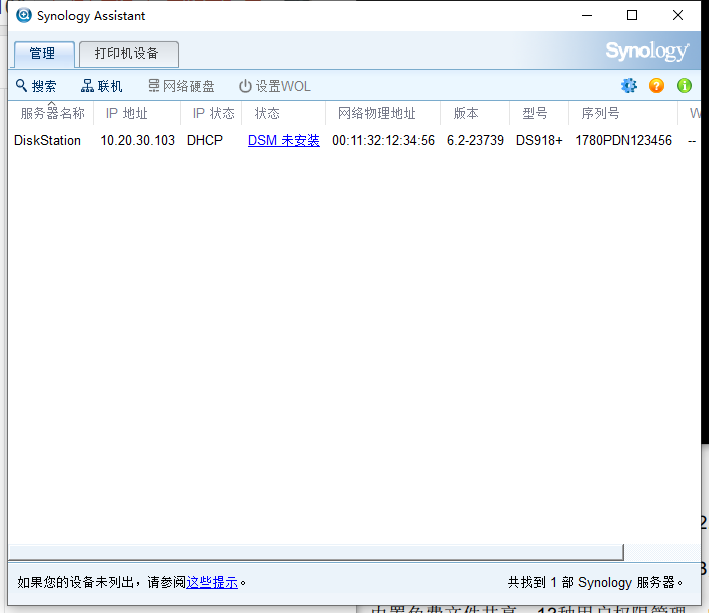The height and width of the screenshot is (613, 709).
Task: Select the DiskStation server name cell
Action: pyautogui.click(x=47, y=141)
